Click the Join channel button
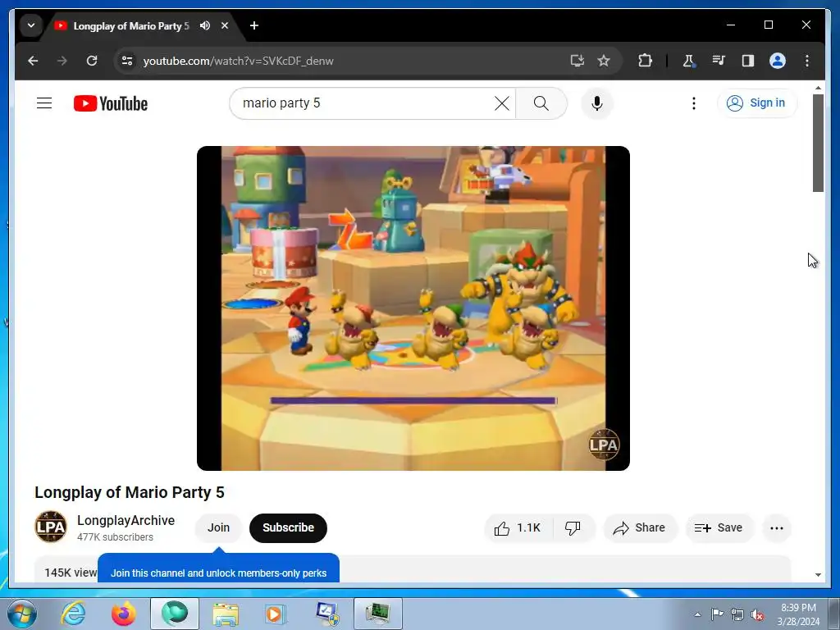 pos(218,527)
